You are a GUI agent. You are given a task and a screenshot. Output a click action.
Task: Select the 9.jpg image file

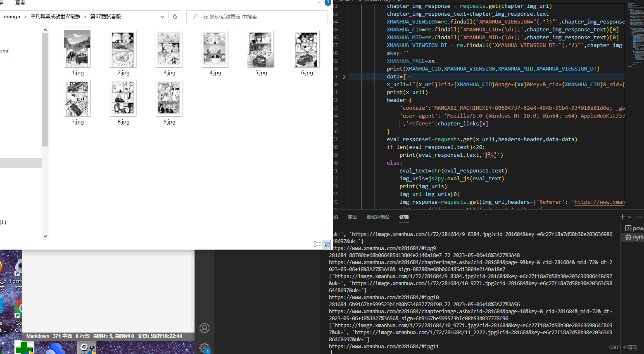(169, 98)
